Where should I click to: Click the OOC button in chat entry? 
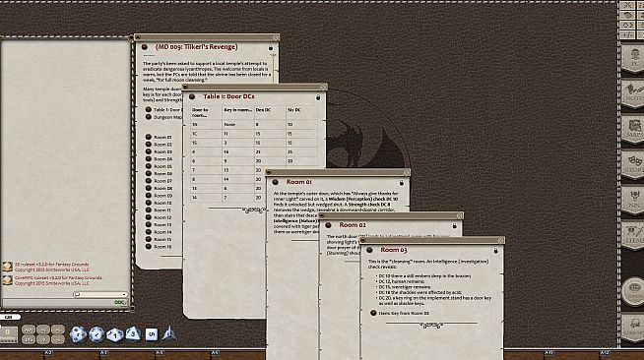pos(119,303)
